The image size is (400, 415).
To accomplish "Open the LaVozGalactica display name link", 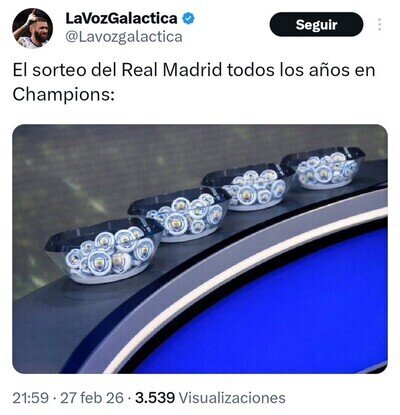I will [121, 18].
